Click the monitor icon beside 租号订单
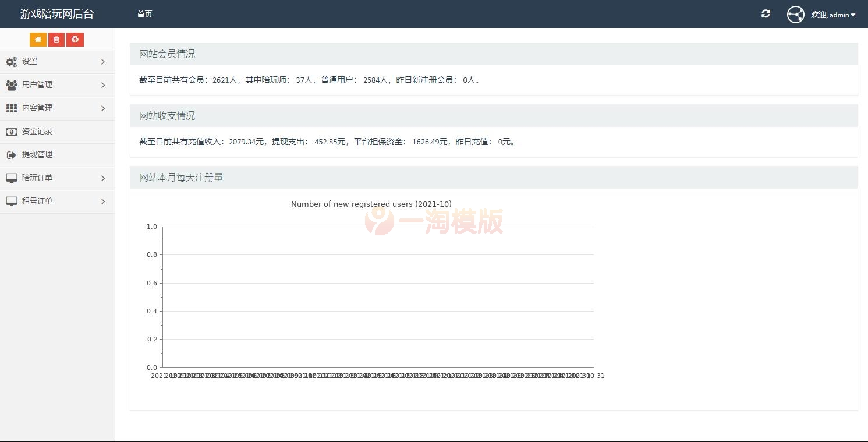Image resolution: width=868 pixels, height=442 pixels. (11, 201)
